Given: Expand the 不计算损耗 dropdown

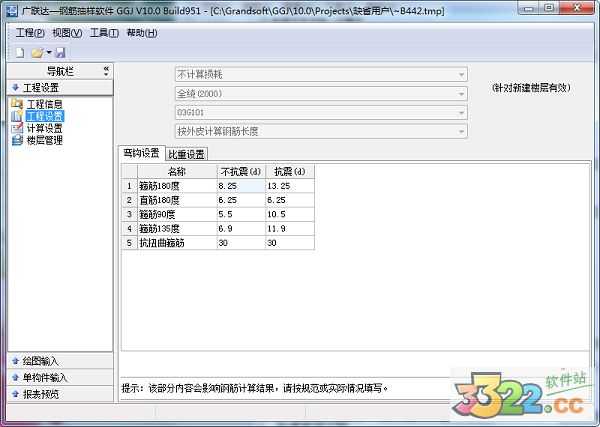Looking at the screenshot, I should pos(461,75).
